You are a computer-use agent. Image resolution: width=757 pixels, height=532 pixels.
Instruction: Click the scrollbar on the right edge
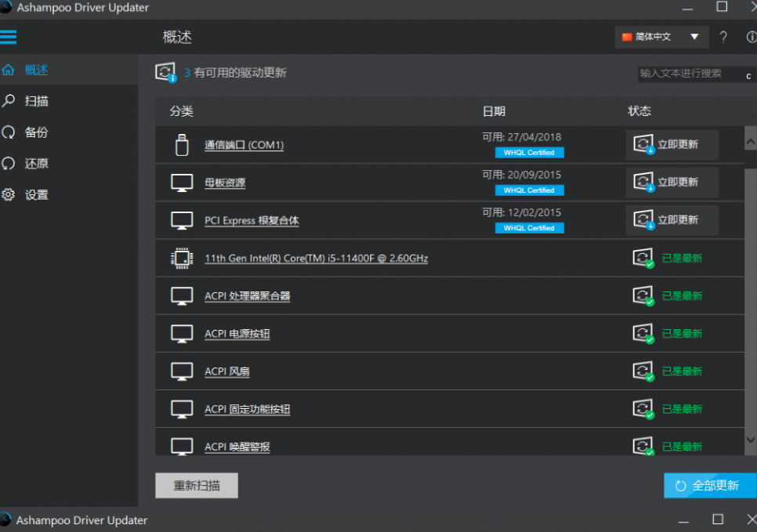[748, 290]
